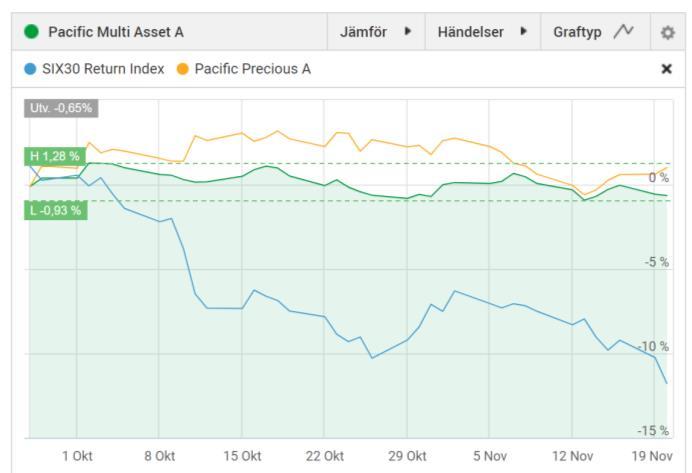Viewport: 692px width, 473px height.
Task: Close the comparison legend with X
Action: (x=666, y=69)
